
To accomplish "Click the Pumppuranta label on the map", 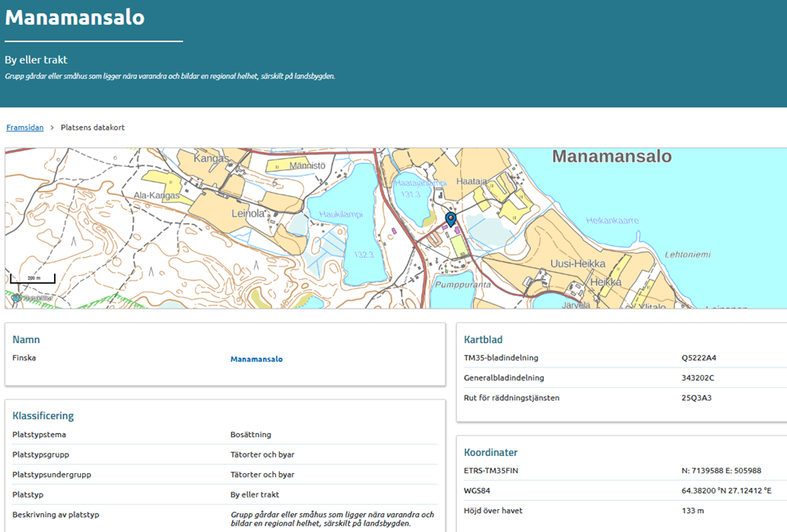I will click(462, 284).
